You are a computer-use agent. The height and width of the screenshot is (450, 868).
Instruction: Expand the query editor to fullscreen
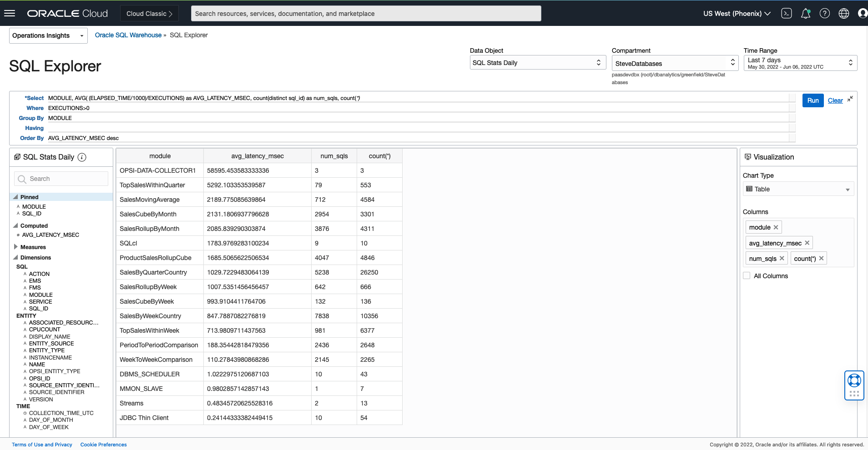[851, 98]
